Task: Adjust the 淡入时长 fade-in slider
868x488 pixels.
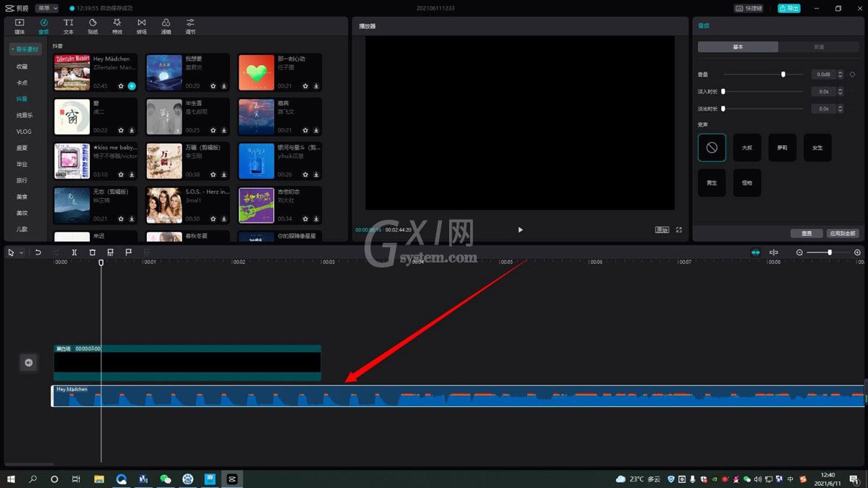Action: [763, 91]
